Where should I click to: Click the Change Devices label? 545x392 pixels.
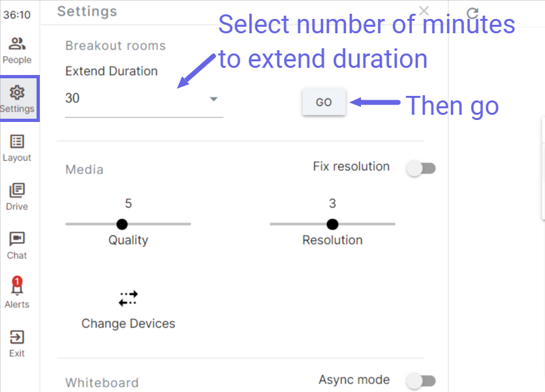(129, 324)
